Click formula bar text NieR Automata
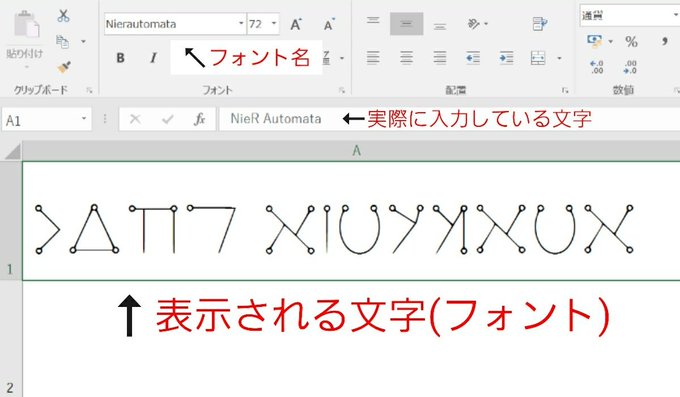 276,118
